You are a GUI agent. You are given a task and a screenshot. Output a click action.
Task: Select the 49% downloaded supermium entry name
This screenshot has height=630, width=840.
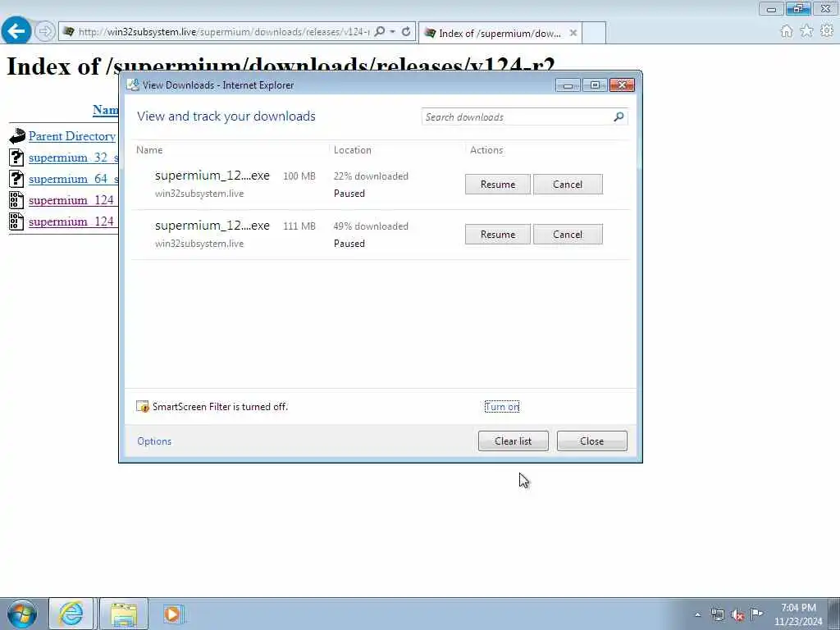[x=212, y=226]
